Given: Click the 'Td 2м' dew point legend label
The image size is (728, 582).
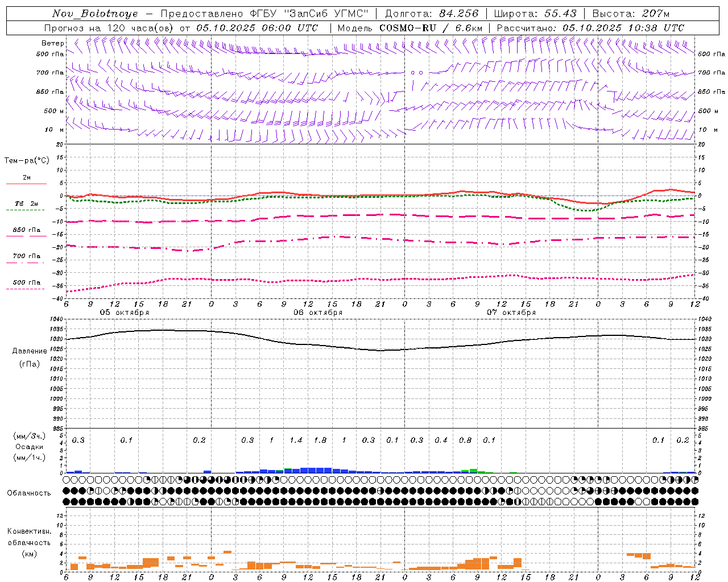Looking at the screenshot, I should click(x=27, y=203).
